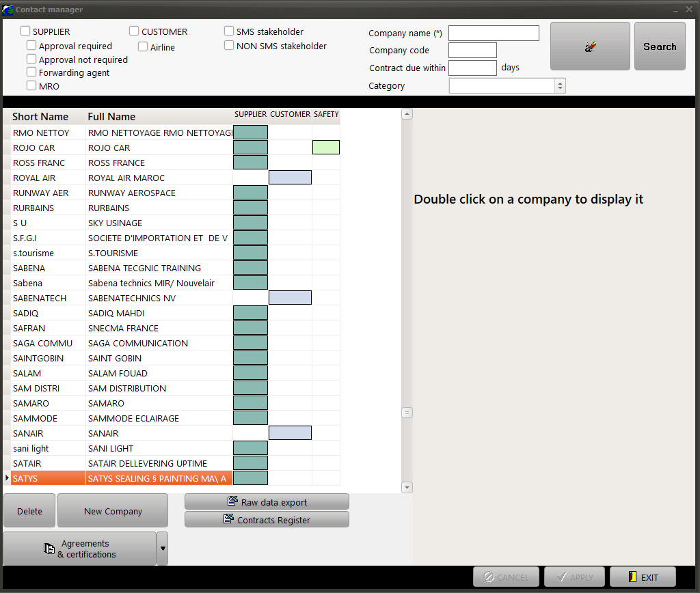The width and height of the screenshot is (700, 593).
Task: Expand the Agreements & certifications dropdown arrow
Action: click(163, 549)
